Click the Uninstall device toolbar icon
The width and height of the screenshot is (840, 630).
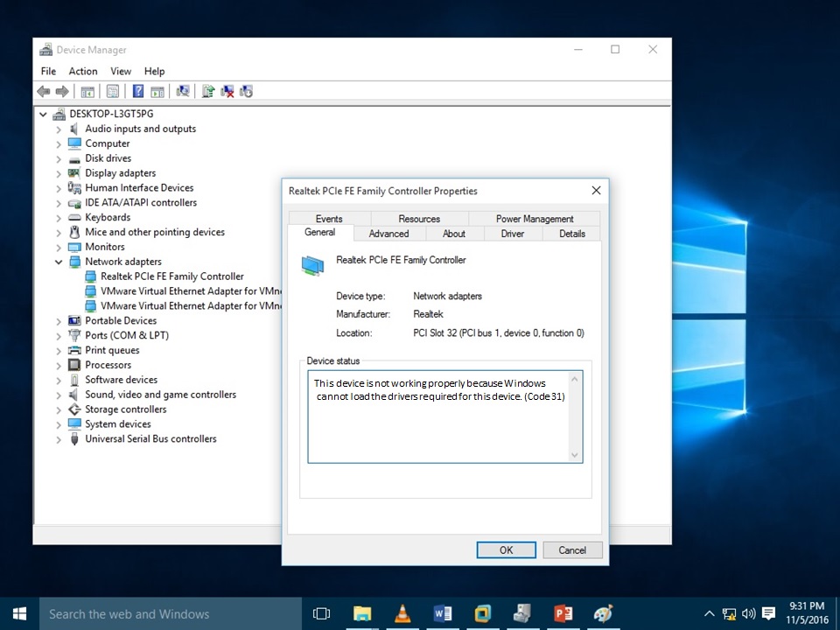click(x=227, y=91)
